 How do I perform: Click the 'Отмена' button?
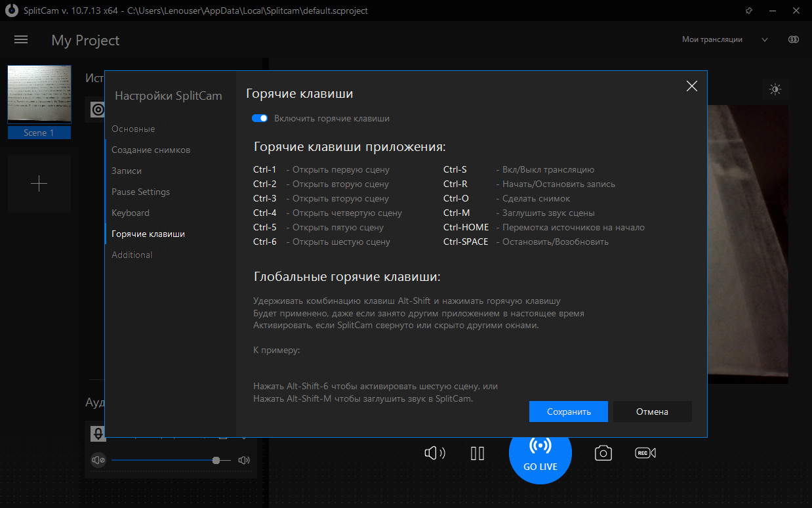[651, 412]
